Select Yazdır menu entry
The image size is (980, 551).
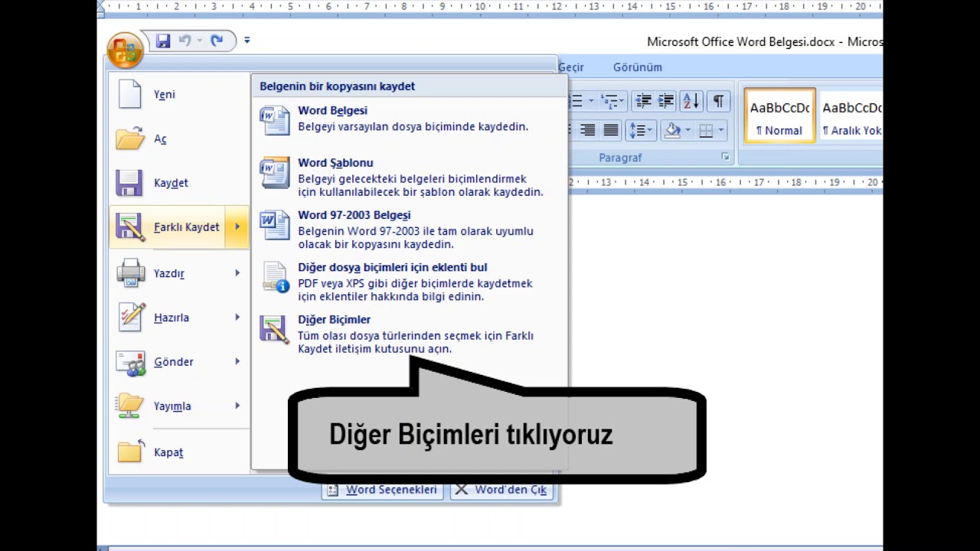coord(168,273)
